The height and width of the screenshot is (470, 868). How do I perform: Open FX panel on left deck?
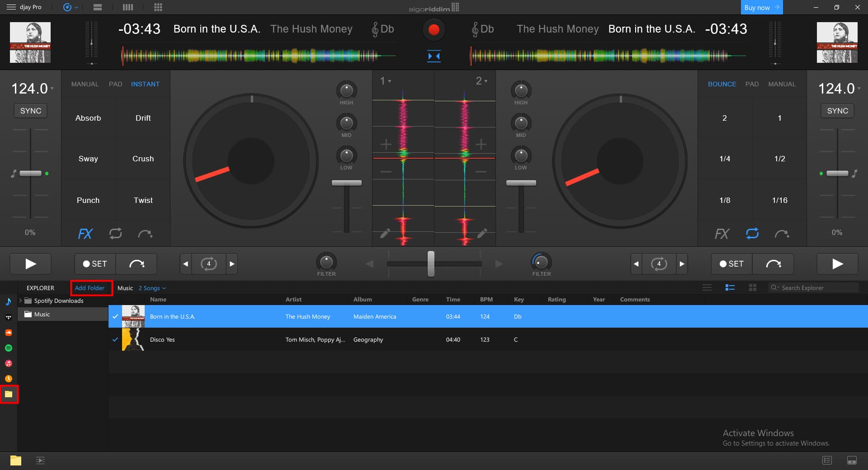[85, 234]
